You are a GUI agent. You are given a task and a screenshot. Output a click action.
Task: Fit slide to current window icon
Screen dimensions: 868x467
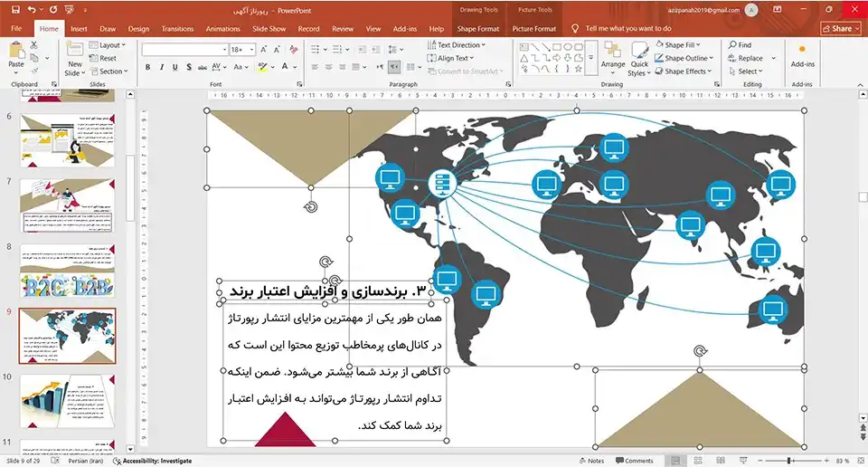tap(860, 461)
